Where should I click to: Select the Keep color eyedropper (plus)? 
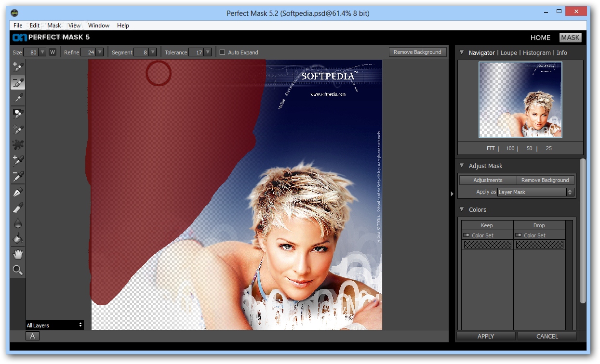click(x=18, y=160)
